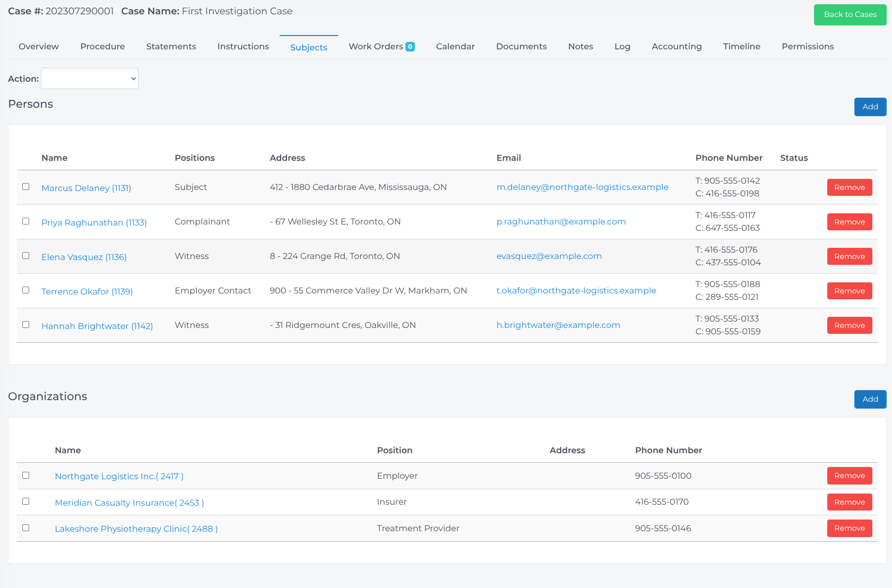
Task: Click the Complainant position cell
Action: 202,221
